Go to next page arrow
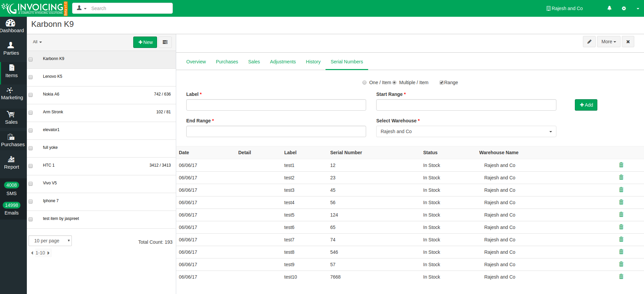Viewport: 644px width, 294px height. 48,253
